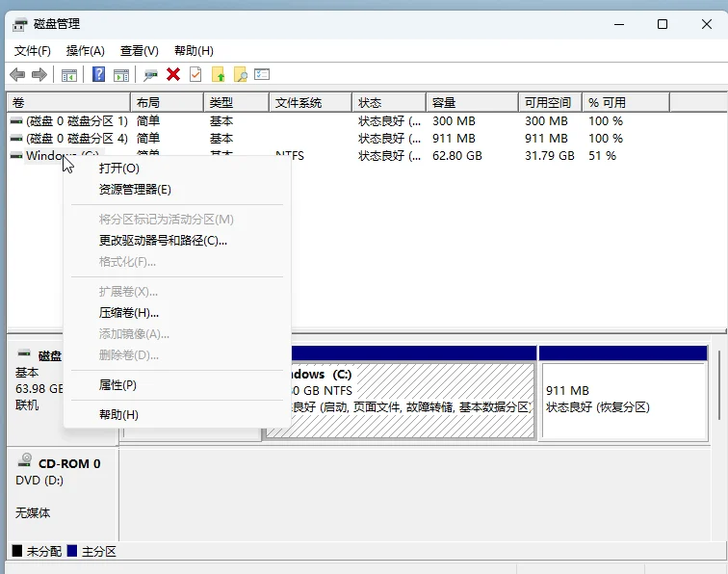Open the 帮助(H) menu in menu bar
Image resolution: width=728 pixels, height=574 pixels.
pos(194,51)
